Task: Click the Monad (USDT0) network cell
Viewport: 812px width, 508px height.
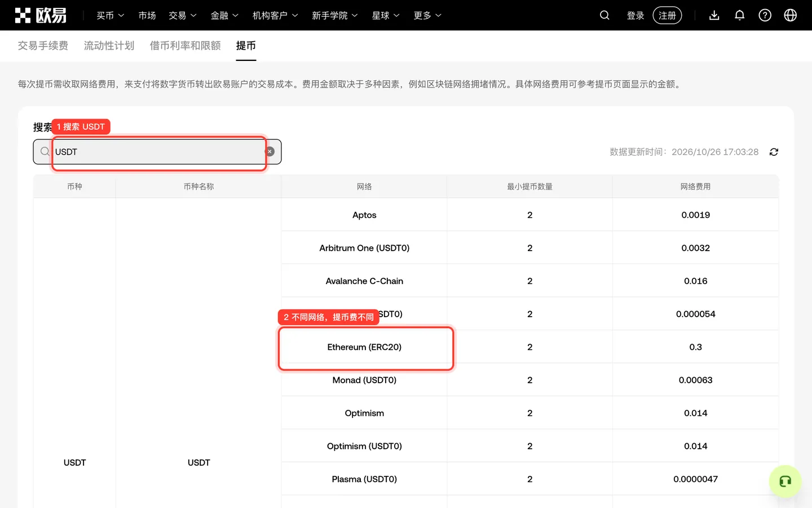Action: [x=364, y=380]
